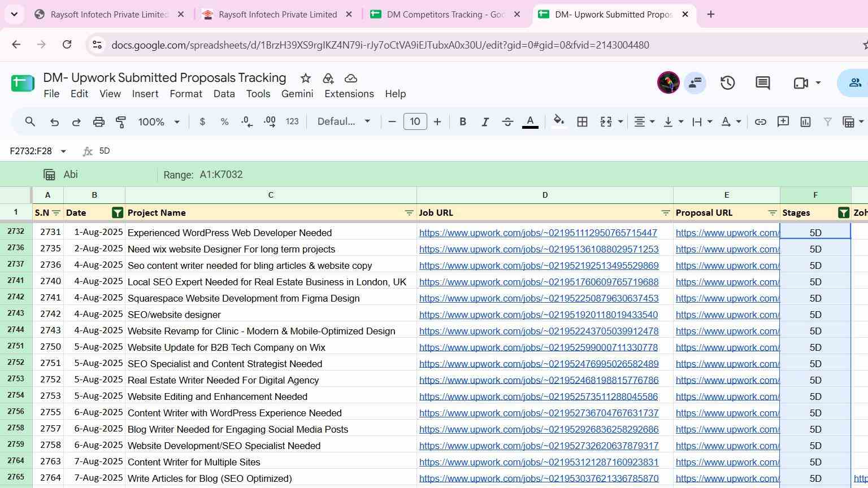Open the zoom level dropdown

[159, 122]
